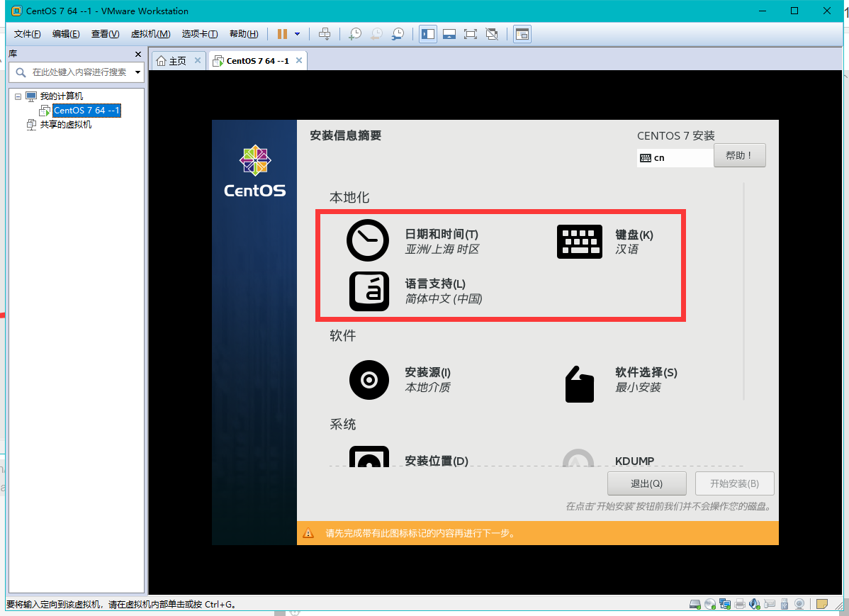Click the installer summary vertical scrollbar
Viewport: 849px width, 616px height.
point(744,291)
